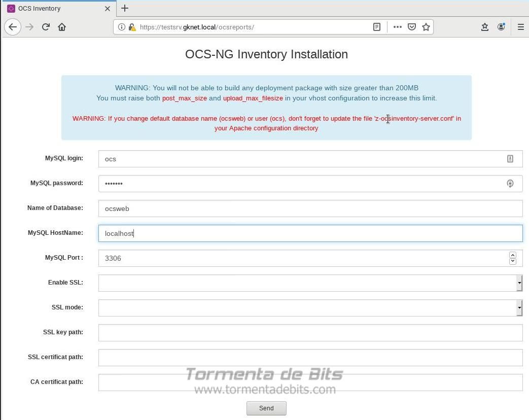Show site information icon in address bar
This screenshot has height=420, width=529.
click(121, 27)
